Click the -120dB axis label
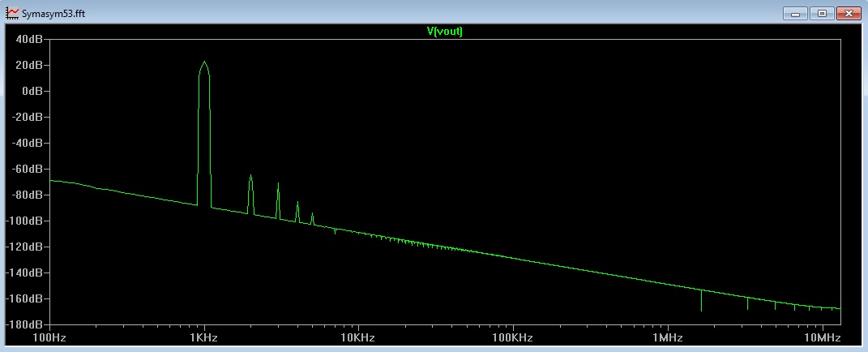The image size is (868, 352). click(25, 247)
